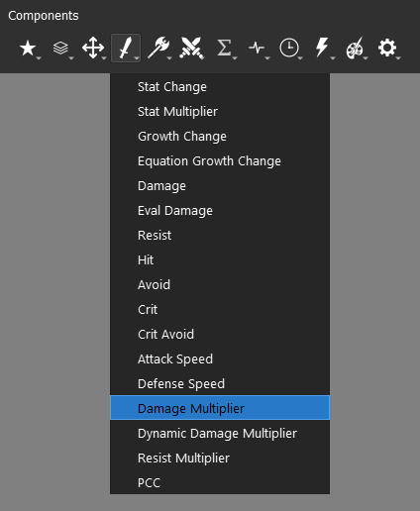Click the sigma formula components icon
The height and width of the screenshot is (511, 420).
(225, 49)
